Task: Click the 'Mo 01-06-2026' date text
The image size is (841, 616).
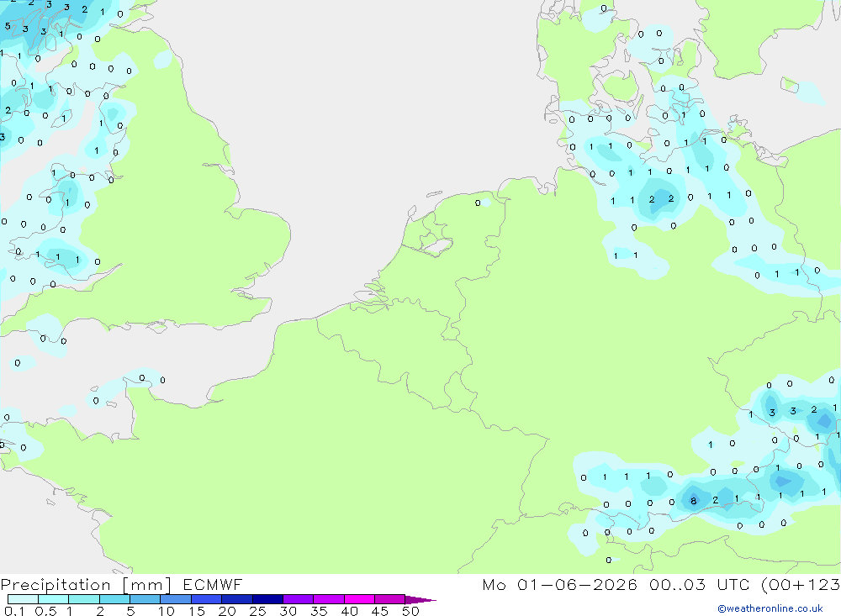Action: pos(559,584)
